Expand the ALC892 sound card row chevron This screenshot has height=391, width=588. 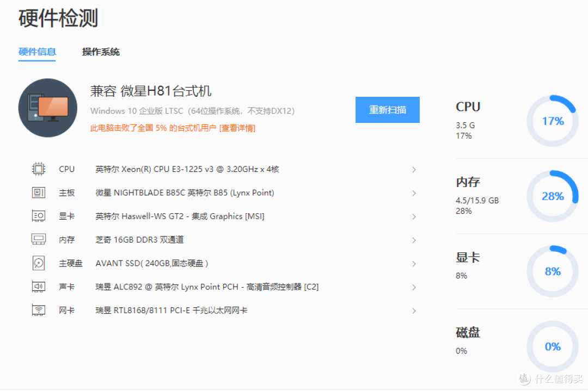coord(414,287)
